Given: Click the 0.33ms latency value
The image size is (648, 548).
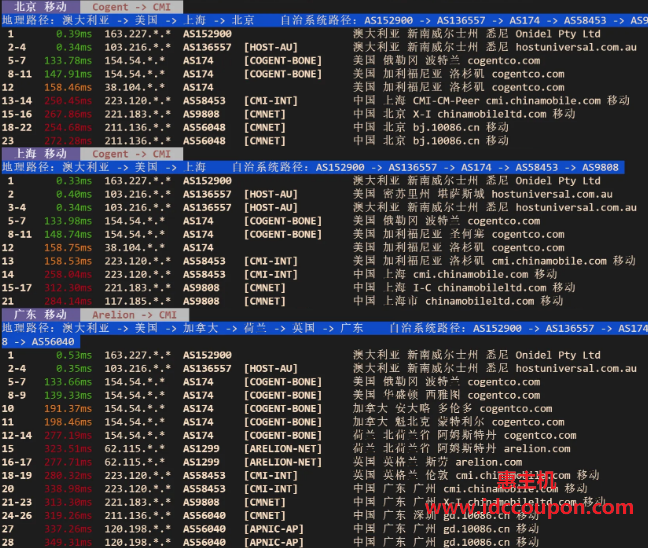Looking at the screenshot, I should (74, 181).
